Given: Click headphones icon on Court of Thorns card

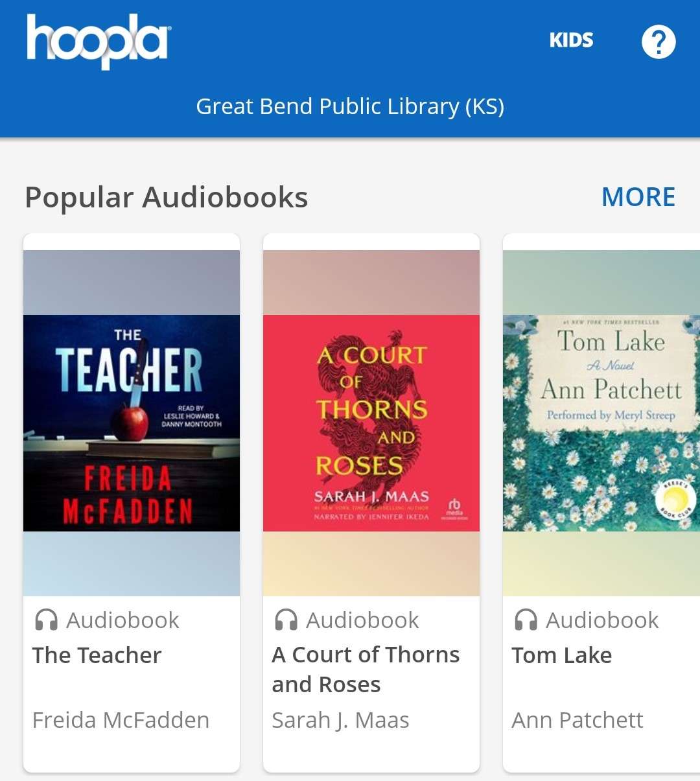Looking at the screenshot, I should [286, 620].
